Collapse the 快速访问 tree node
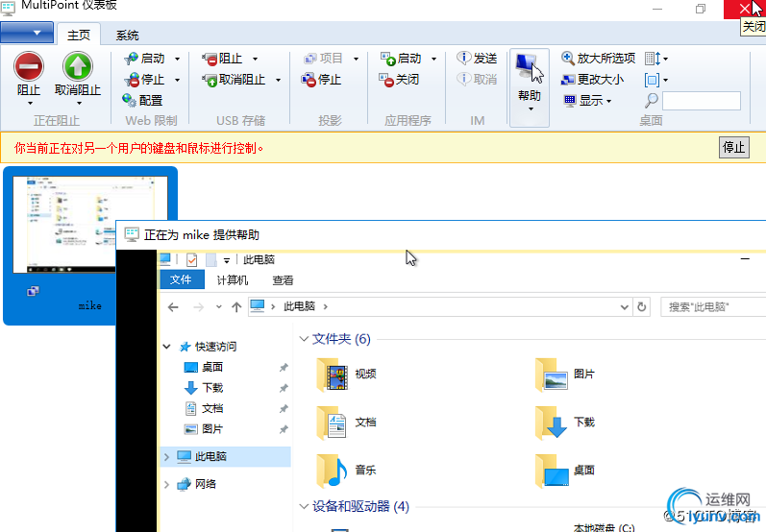 click(x=166, y=347)
